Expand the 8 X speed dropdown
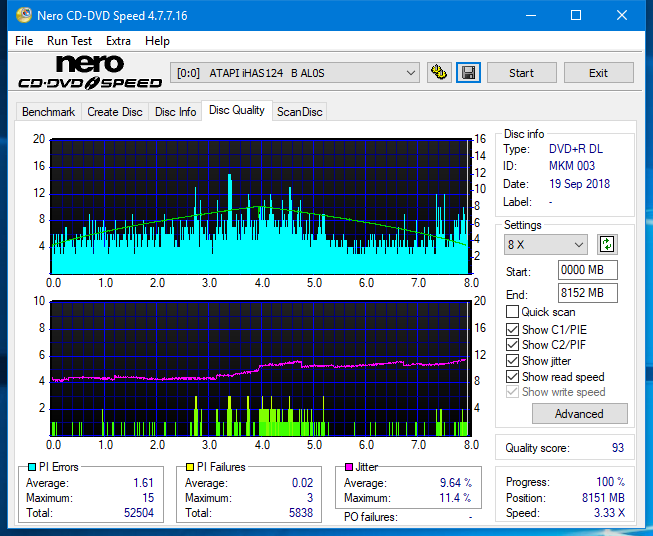Viewport: 653px width, 536px height. 546,244
